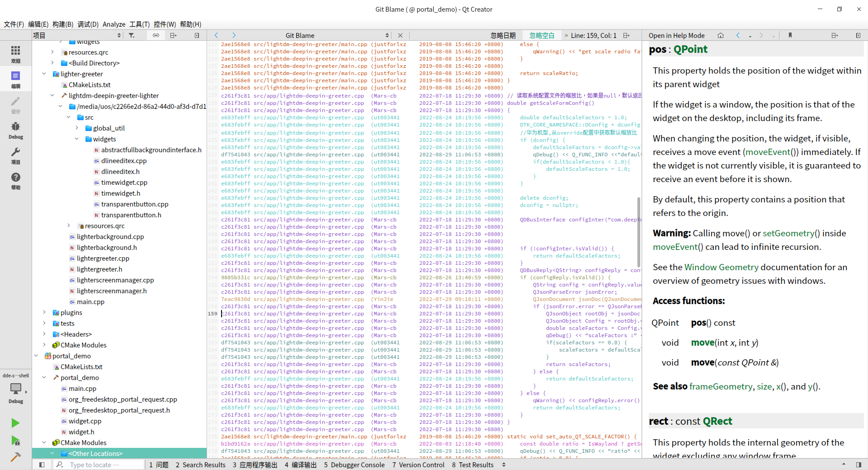Click the filter tree funnel icon
This screenshot has height=470, width=868.
tap(132, 35)
